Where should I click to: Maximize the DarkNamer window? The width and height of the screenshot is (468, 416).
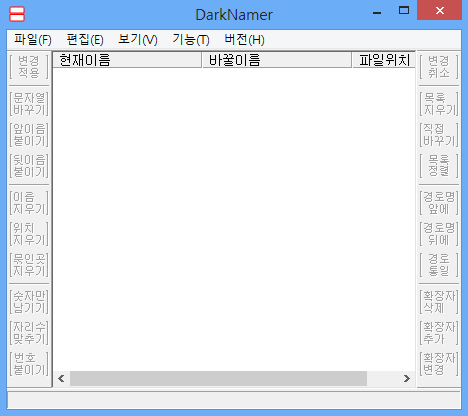(x=404, y=11)
